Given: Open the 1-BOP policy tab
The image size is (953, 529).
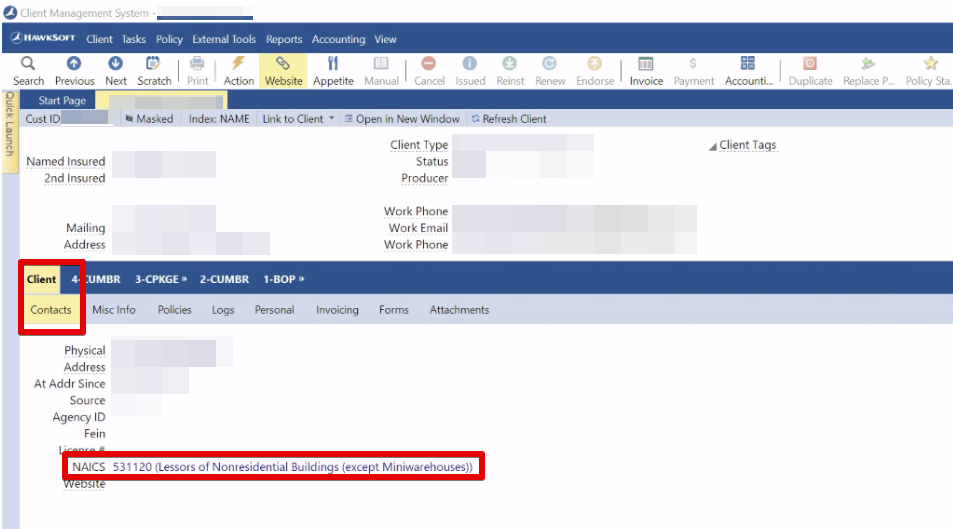Looking at the screenshot, I should click(x=283, y=279).
